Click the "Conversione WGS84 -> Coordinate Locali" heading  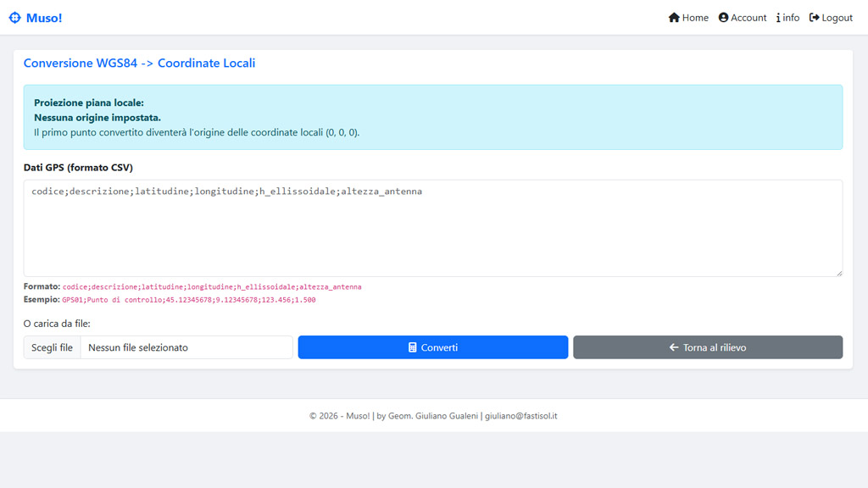pyautogui.click(x=140, y=63)
